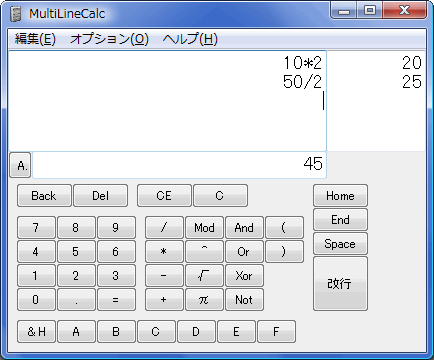The width and height of the screenshot is (434, 360).
Task: Tap the digit 1 key
Action: (x=36, y=276)
